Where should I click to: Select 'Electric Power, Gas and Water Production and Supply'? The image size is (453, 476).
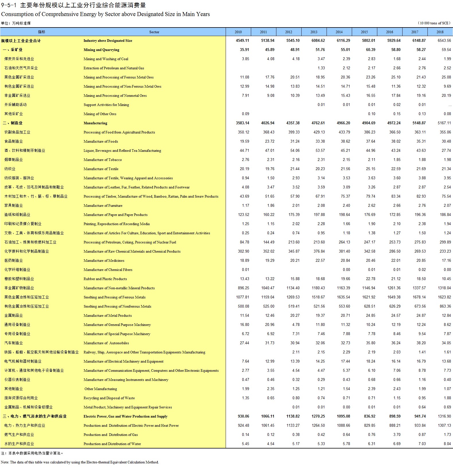[x=125, y=416]
